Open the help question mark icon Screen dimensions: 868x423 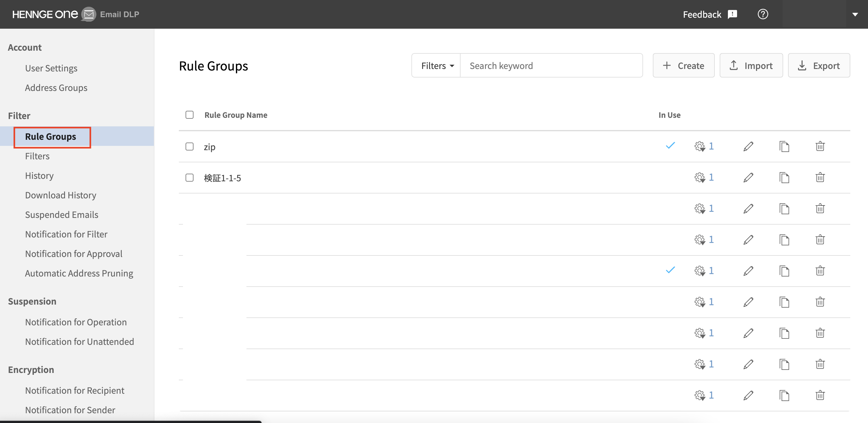tap(762, 14)
